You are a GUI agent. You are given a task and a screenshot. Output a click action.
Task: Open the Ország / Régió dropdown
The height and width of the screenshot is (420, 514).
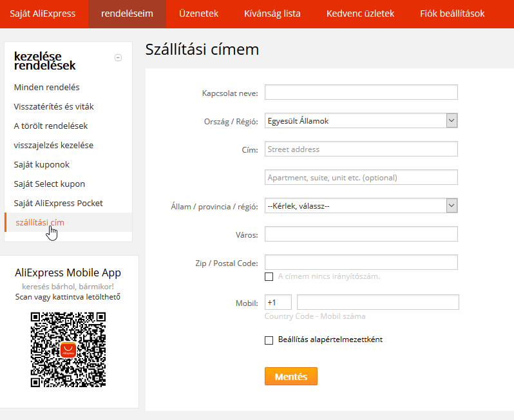[361, 120]
